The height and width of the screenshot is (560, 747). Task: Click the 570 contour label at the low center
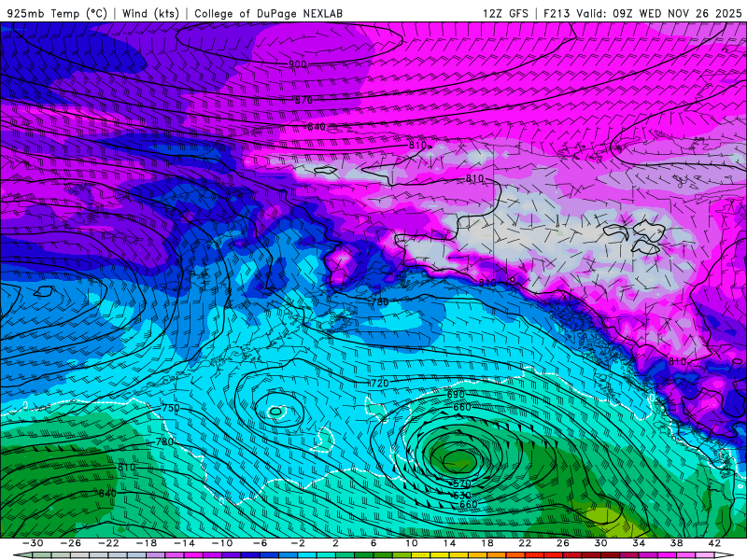pyautogui.click(x=461, y=483)
